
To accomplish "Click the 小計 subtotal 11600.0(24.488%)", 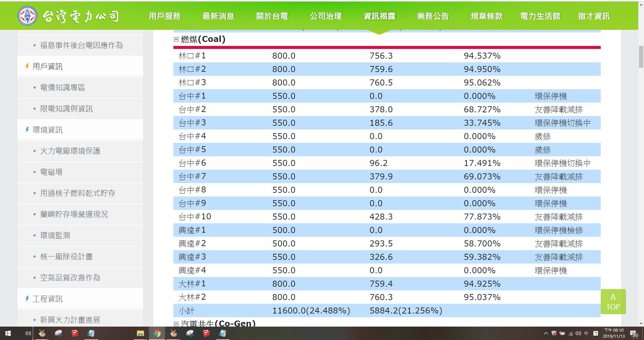I will (311, 310).
